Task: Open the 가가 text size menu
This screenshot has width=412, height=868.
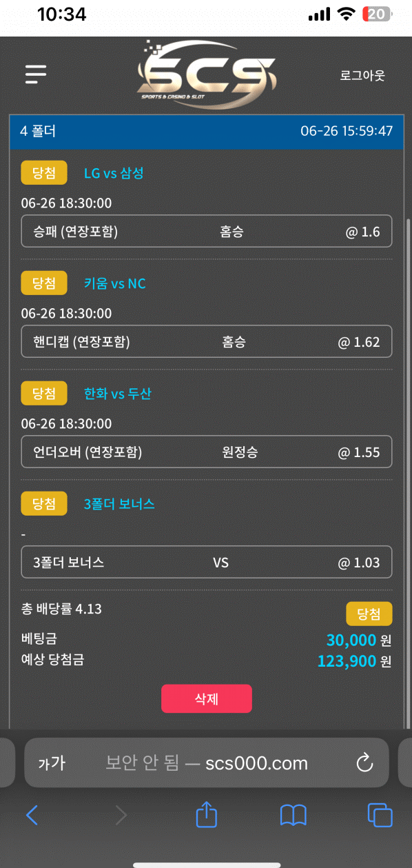Action: [x=51, y=763]
